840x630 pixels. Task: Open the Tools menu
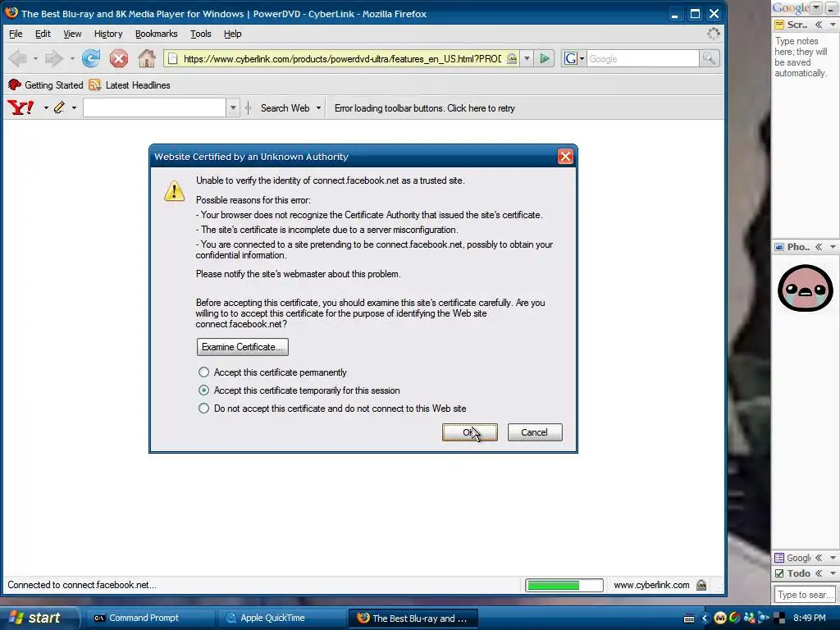click(201, 34)
